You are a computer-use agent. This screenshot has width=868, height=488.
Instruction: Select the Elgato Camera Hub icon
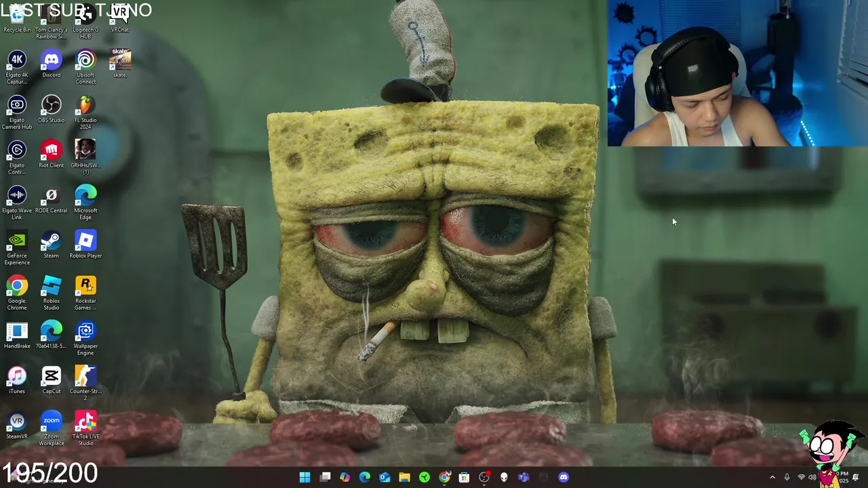[17, 113]
